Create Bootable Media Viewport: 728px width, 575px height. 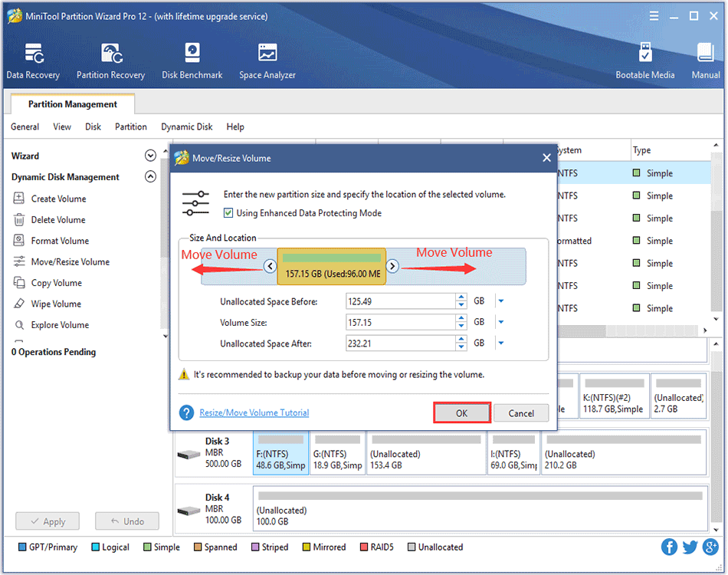pos(645,61)
